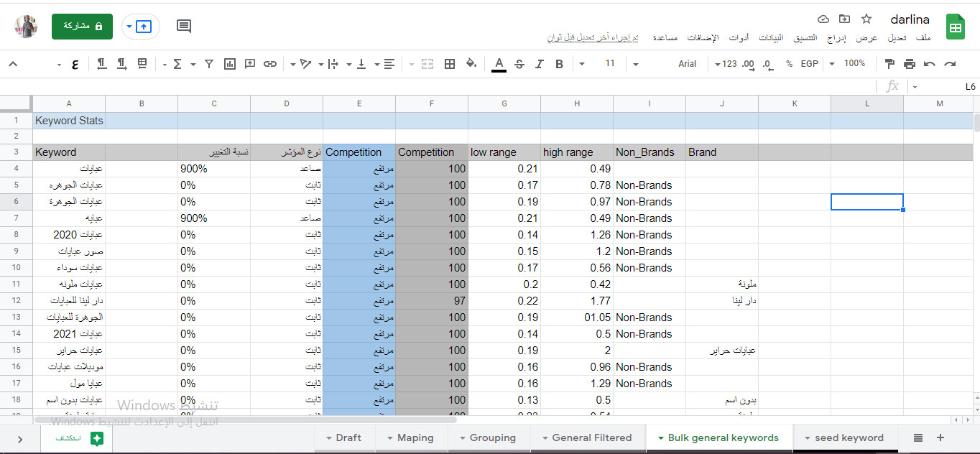Switch to the seed keyword tab
980x454 pixels.
tap(850, 437)
